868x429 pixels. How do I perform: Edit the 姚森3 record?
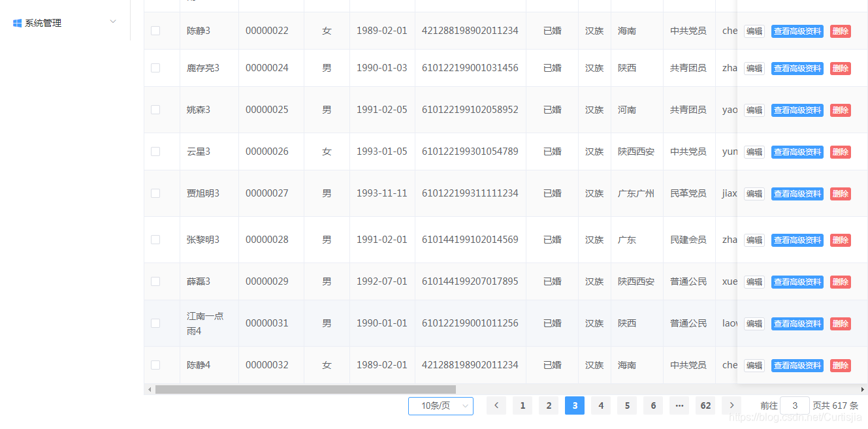click(x=754, y=110)
